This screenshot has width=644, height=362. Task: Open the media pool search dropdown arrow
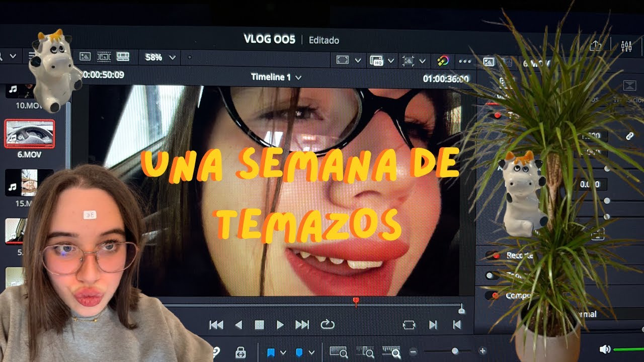point(13,56)
